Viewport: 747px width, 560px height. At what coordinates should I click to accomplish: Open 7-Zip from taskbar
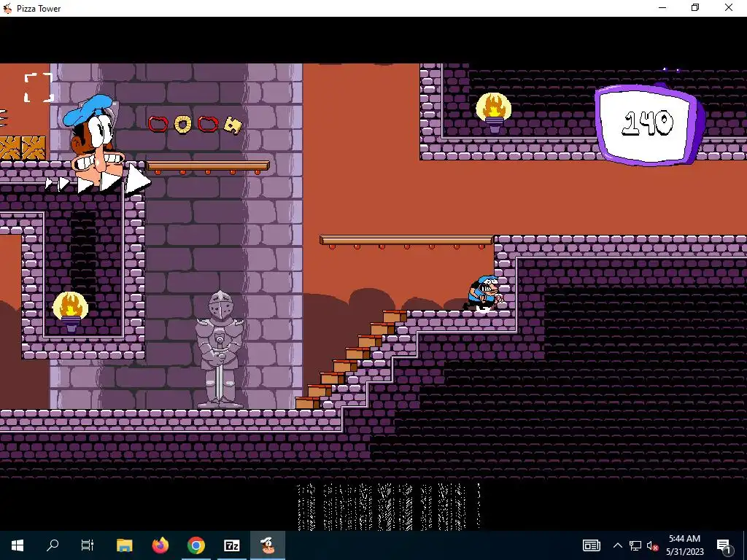coord(231,545)
